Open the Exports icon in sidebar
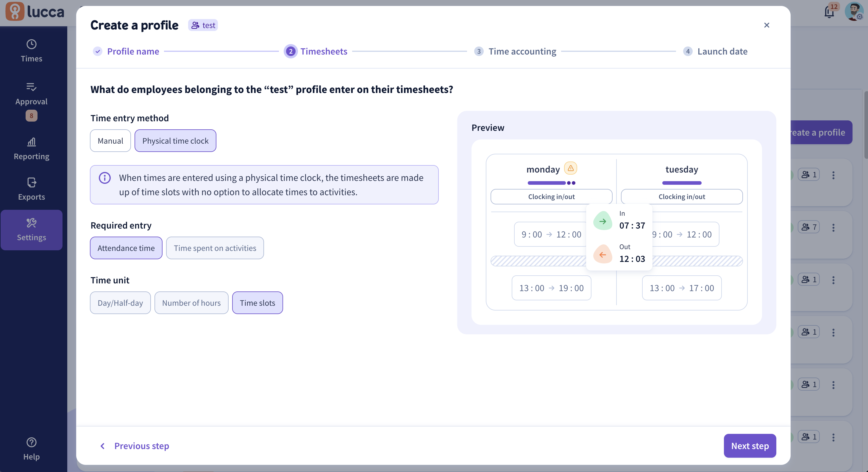 (31, 183)
